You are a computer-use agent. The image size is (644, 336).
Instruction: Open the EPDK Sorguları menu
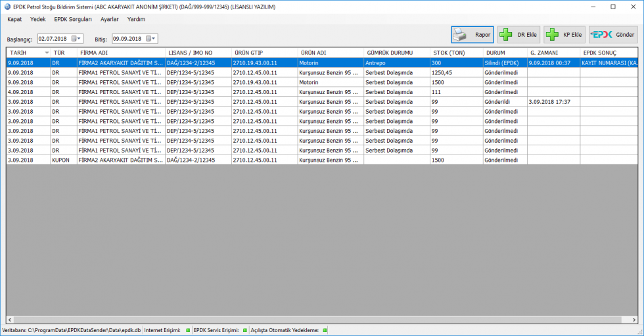[x=73, y=19]
